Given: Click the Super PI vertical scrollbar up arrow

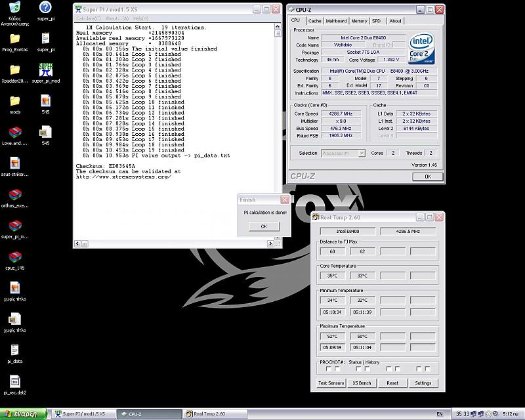Looking at the screenshot, I should 278,26.
